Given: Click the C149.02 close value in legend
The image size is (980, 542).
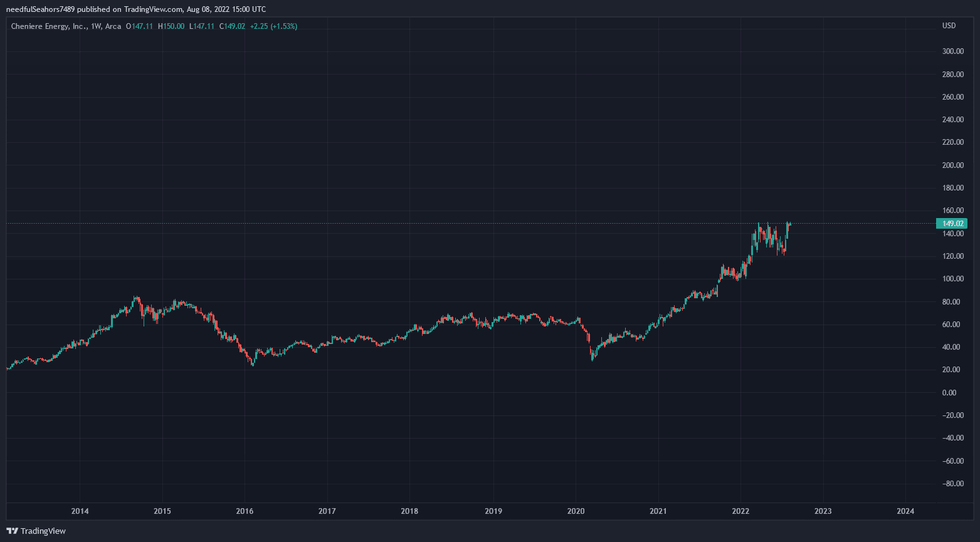Looking at the screenshot, I should 232,26.
